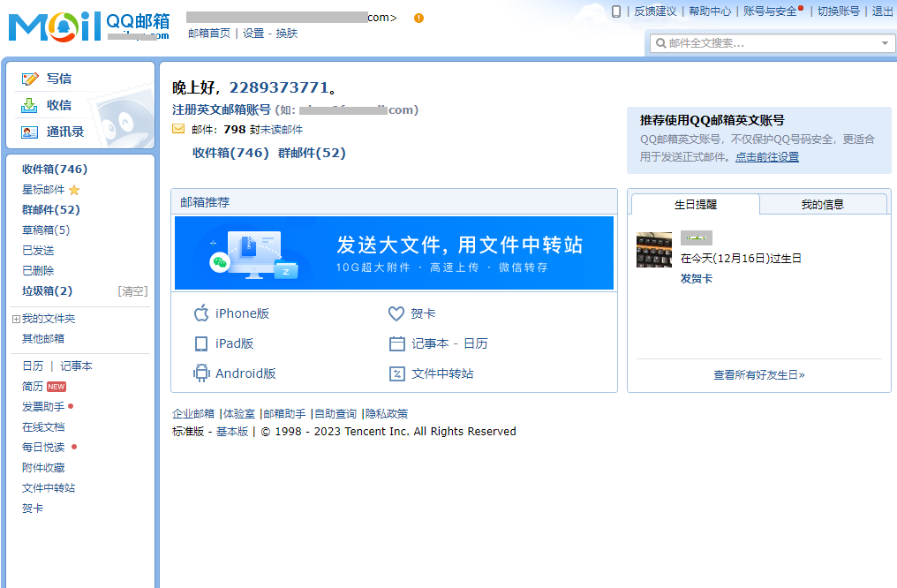Click the mobile phone icon in top bar

click(x=616, y=11)
